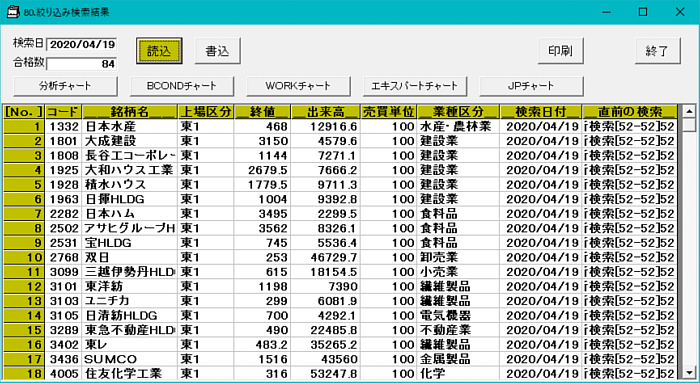
Task: Click the 読込 (load) button
Action: click(159, 51)
